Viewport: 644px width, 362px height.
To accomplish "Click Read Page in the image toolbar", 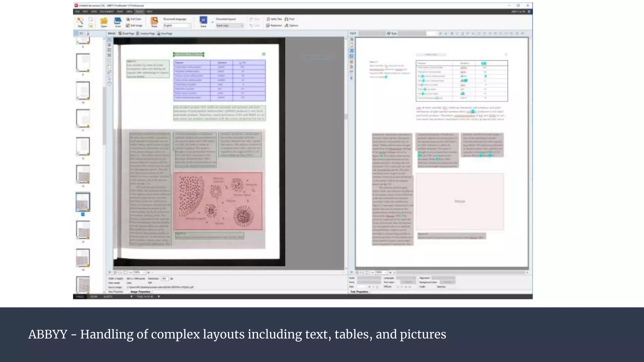I will [x=126, y=33].
